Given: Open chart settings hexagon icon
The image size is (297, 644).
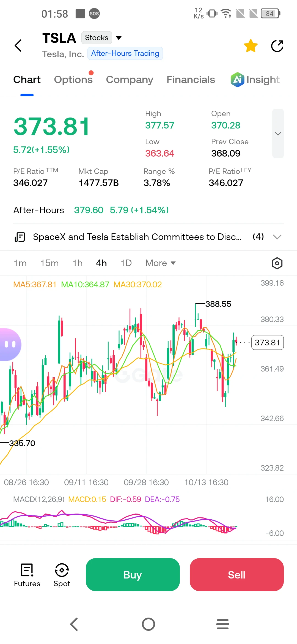Looking at the screenshot, I should [277, 263].
